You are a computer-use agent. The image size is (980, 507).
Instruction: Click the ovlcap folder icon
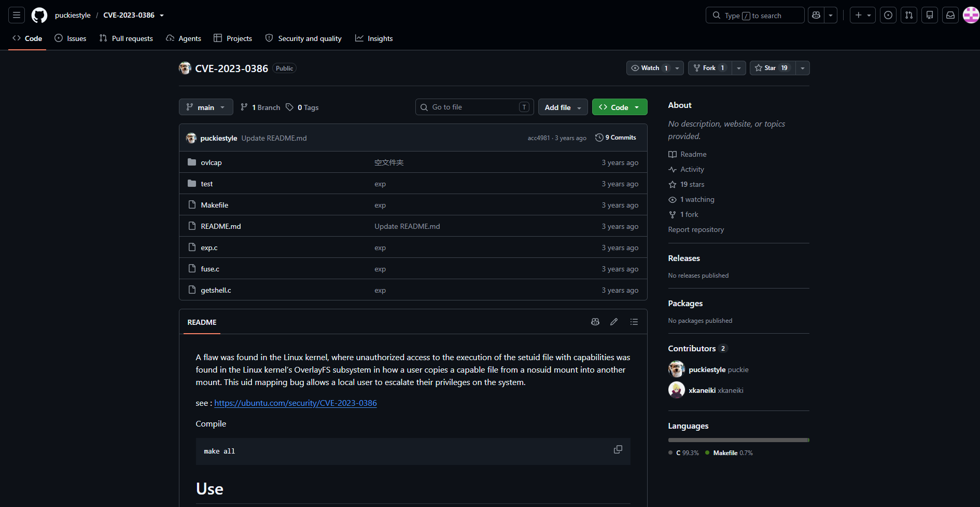point(192,162)
